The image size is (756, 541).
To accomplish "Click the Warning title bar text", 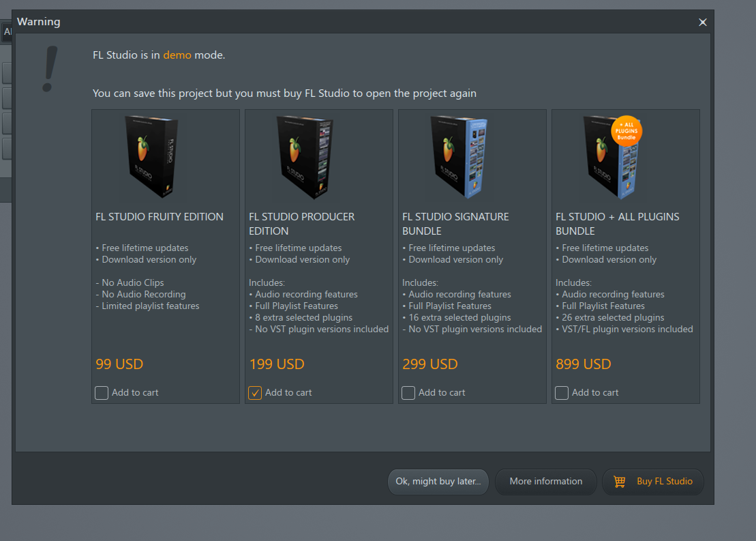I will [39, 22].
